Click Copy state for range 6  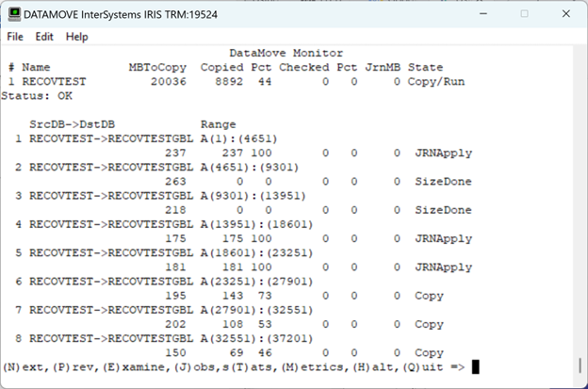(x=429, y=296)
